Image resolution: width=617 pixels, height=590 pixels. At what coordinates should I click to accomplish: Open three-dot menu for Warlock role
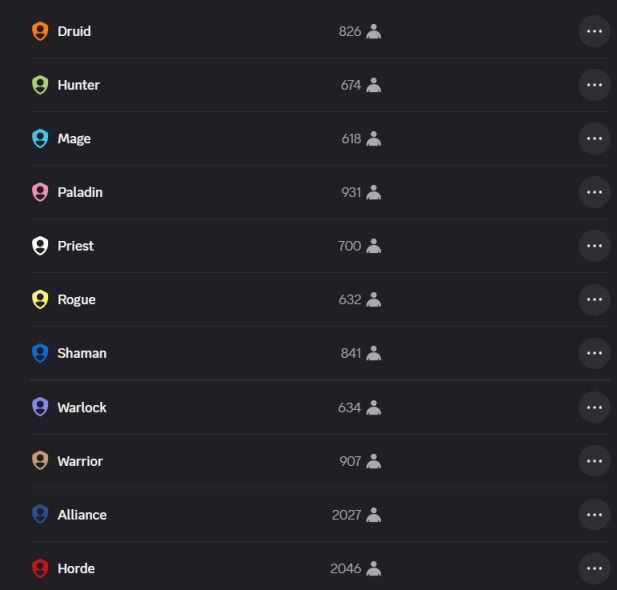pyautogui.click(x=594, y=407)
